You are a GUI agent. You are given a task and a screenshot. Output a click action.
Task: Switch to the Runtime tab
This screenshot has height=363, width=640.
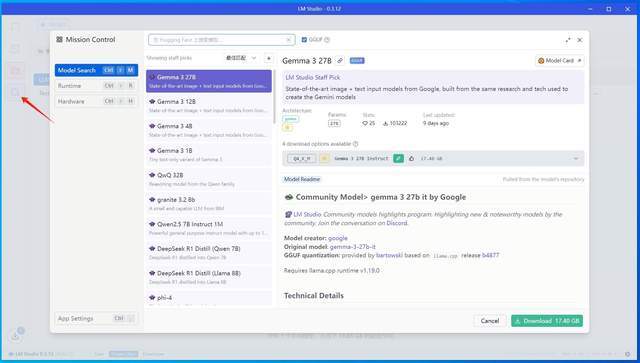tap(96, 86)
